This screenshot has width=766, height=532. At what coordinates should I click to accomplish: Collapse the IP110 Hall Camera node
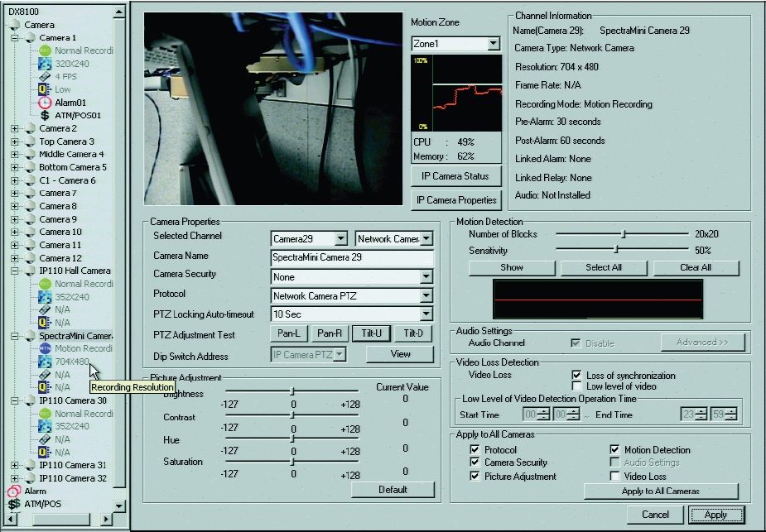click(x=15, y=271)
